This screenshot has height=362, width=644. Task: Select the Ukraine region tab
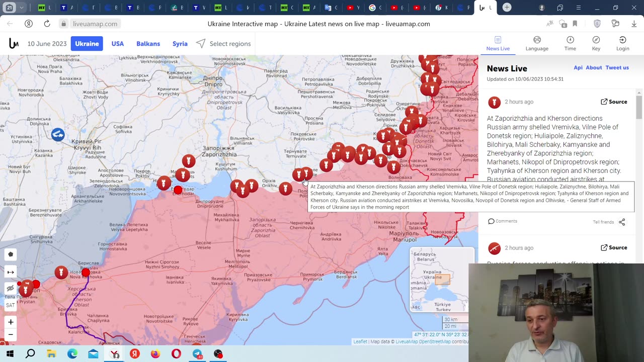coord(87,44)
